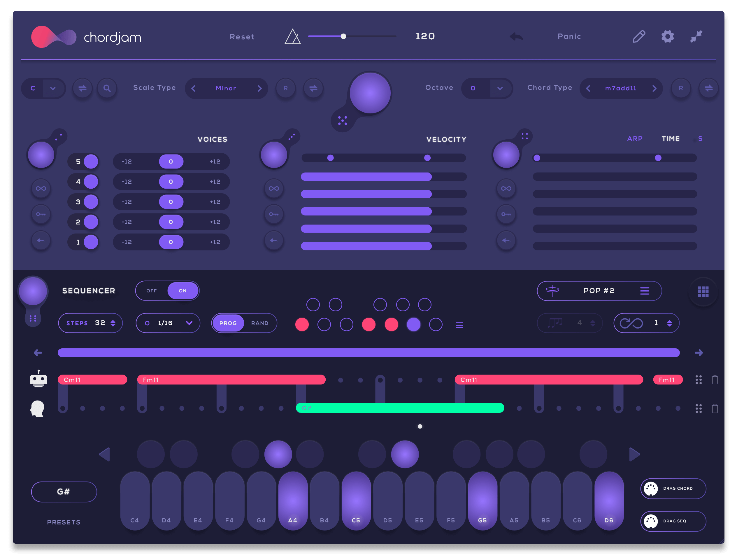Switch to the ARP tab
737x560 pixels.
(x=635, y=139)
